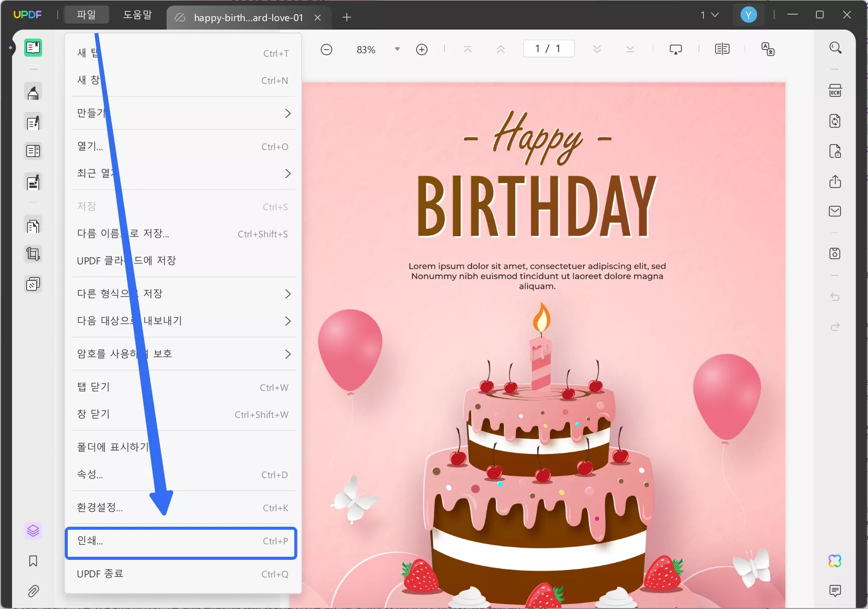Viewport: 868px width, 609px height.
Task: Go to the previous page arrow
Action: click(x=500, y=49)
